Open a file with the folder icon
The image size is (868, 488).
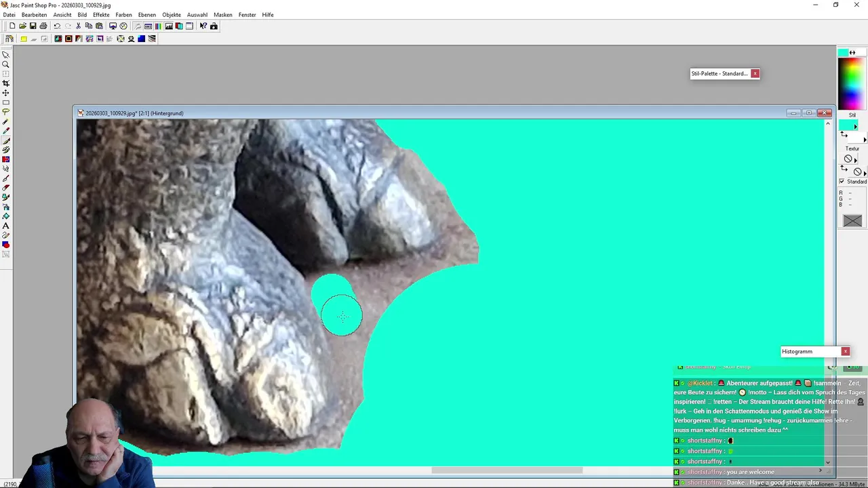[22, 26]
